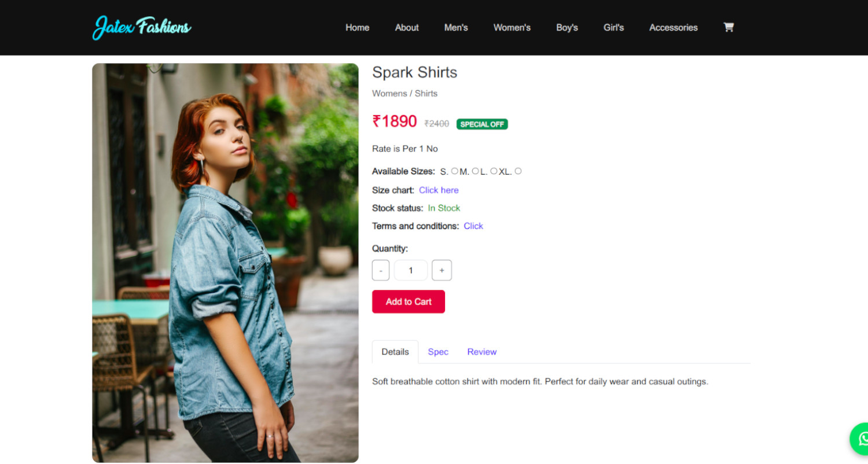Increase quantity with plus button

click(442, 270)
